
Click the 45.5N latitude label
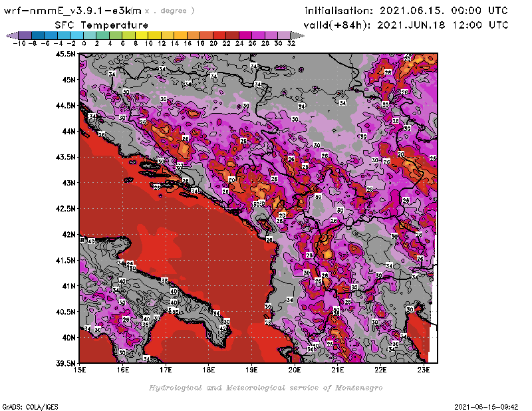(x=65, y=54)
